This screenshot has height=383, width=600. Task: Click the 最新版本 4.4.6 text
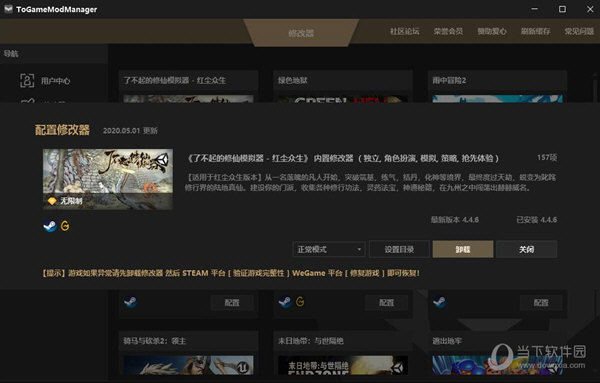pos(455,220)
